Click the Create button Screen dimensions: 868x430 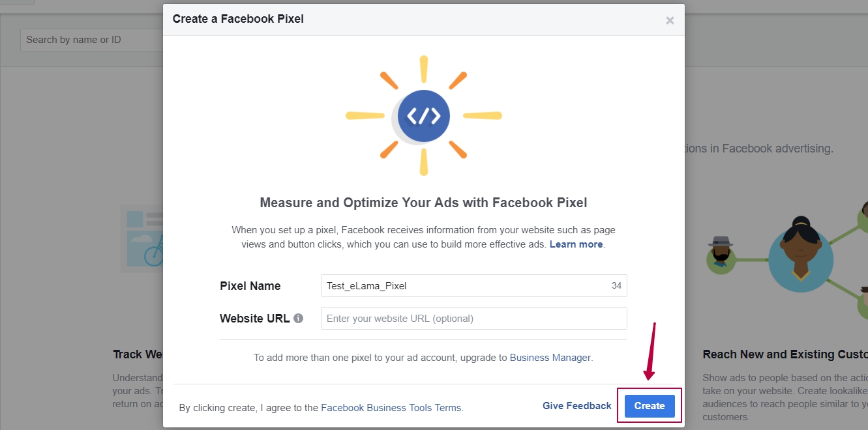pos(650,405)
